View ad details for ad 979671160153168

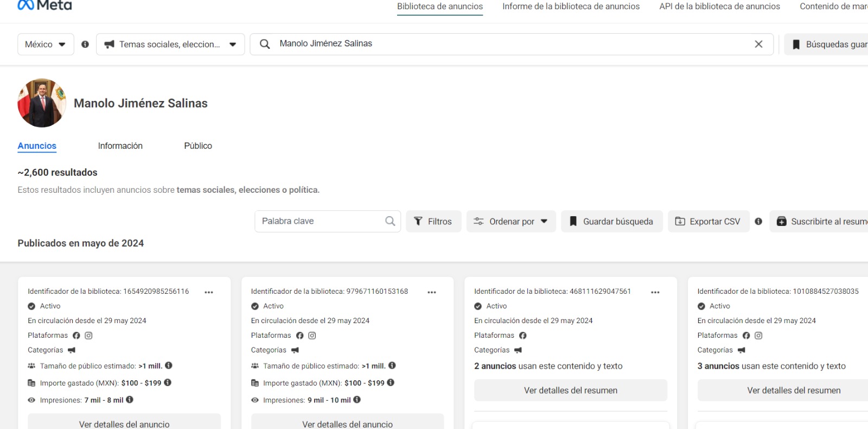pos(347,421)
